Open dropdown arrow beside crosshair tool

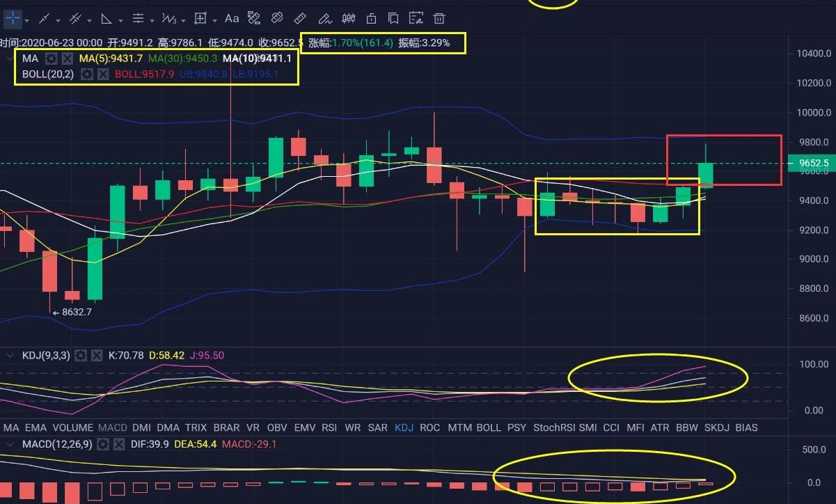click(x=27, y=19)
